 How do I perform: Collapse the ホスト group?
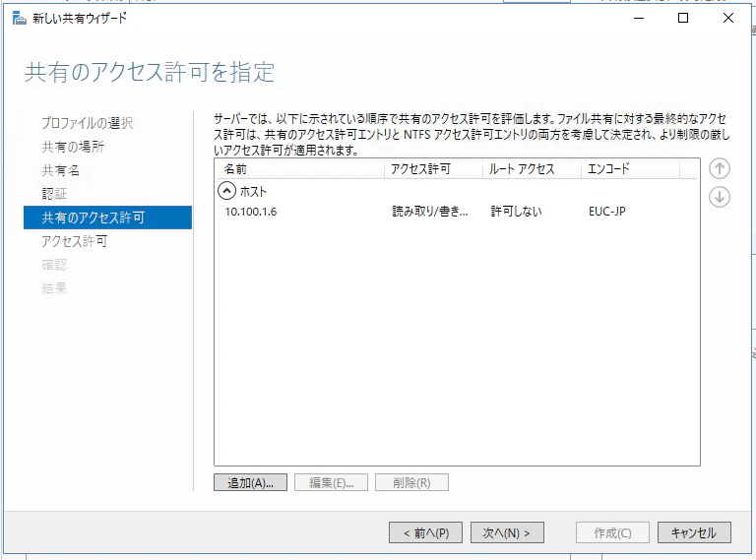click(226, 191)
